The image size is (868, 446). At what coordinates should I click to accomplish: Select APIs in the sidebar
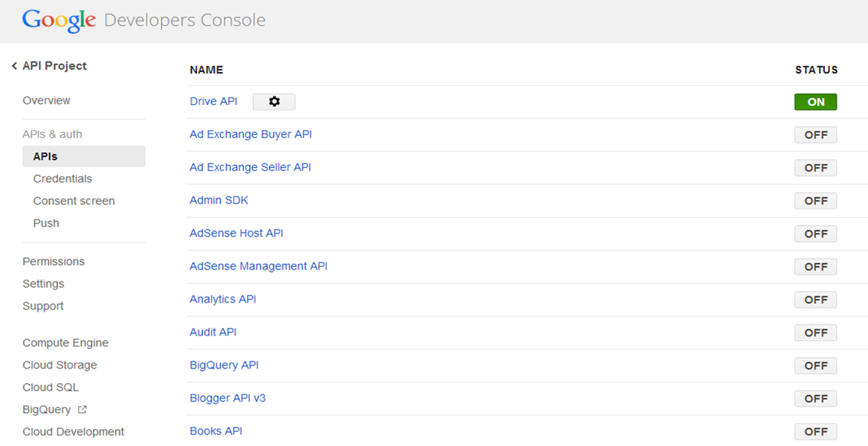pos(84,157)
